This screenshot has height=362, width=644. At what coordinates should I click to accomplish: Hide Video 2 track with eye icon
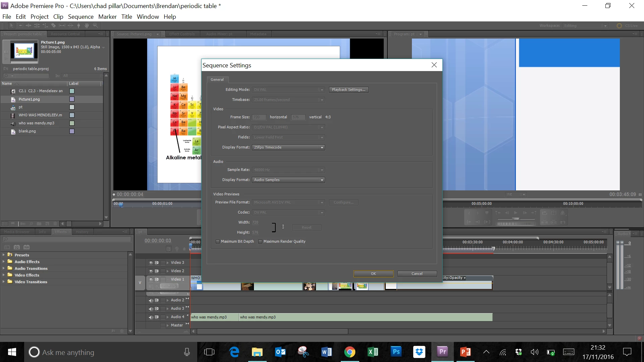coord(151,271)
